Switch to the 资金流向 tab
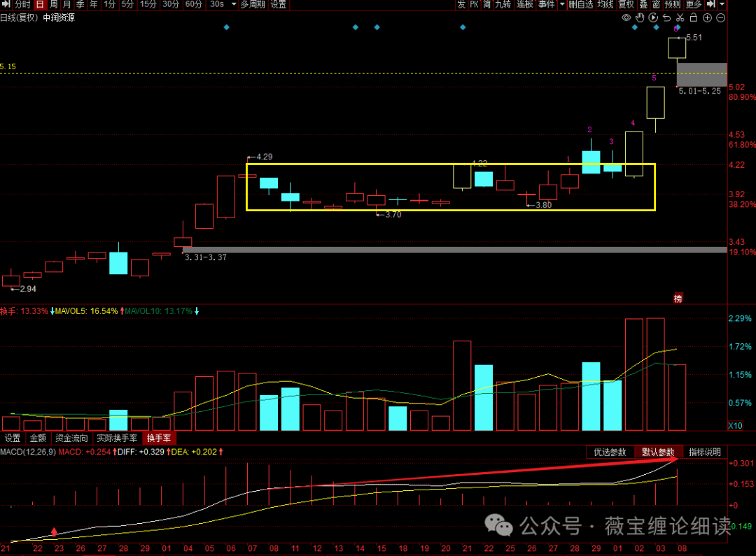The height and width of the screenshot is (556, 756). [71, 438]
